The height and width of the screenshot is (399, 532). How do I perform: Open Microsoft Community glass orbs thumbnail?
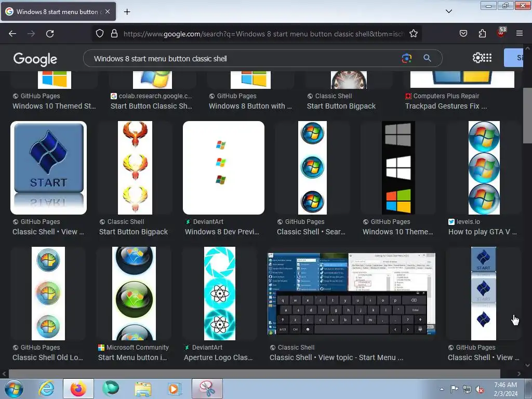(134, 294)
